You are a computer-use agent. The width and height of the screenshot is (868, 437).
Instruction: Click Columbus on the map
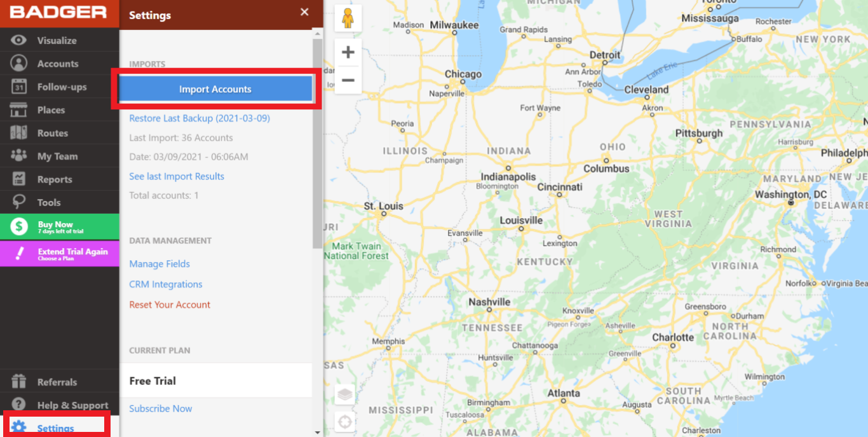(x=607, y=169)
